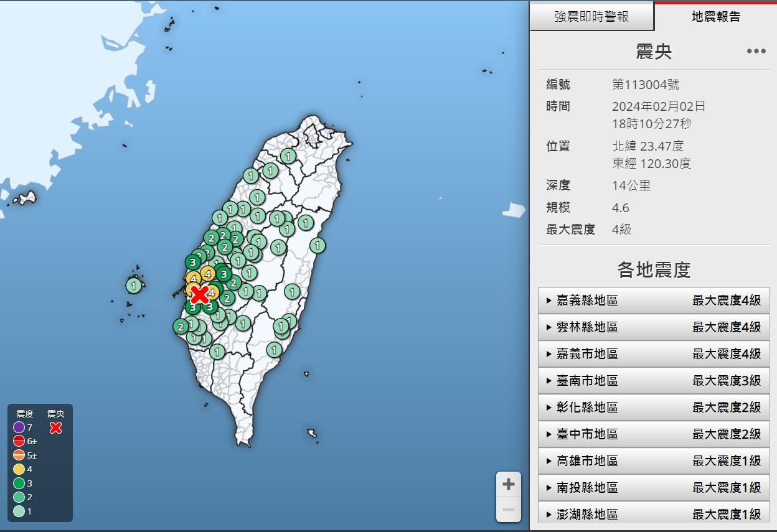The width and height of the screenshot is (777, 532).
Task: Click the purple intensity 7 legend swatch
Action: [19, 427]
